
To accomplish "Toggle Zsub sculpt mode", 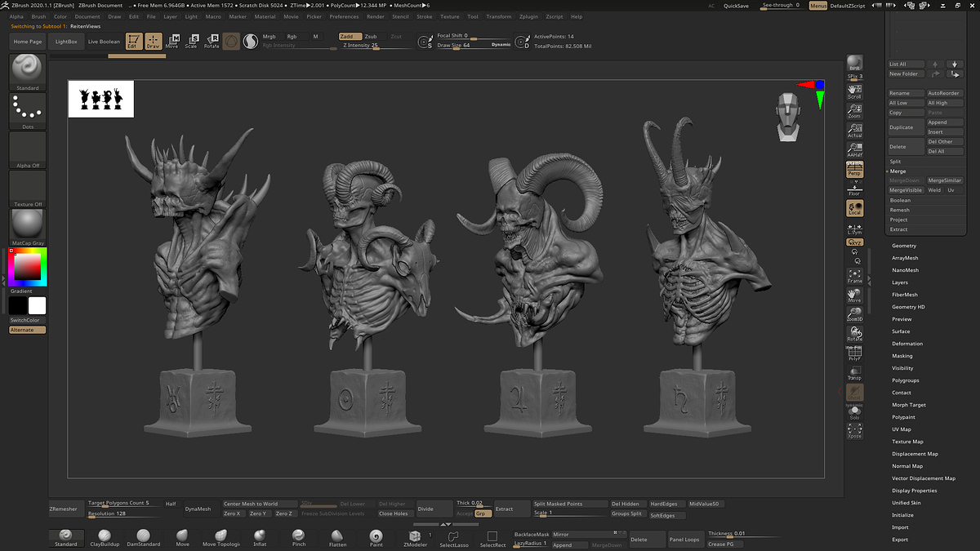I will (x=371, y=37).
